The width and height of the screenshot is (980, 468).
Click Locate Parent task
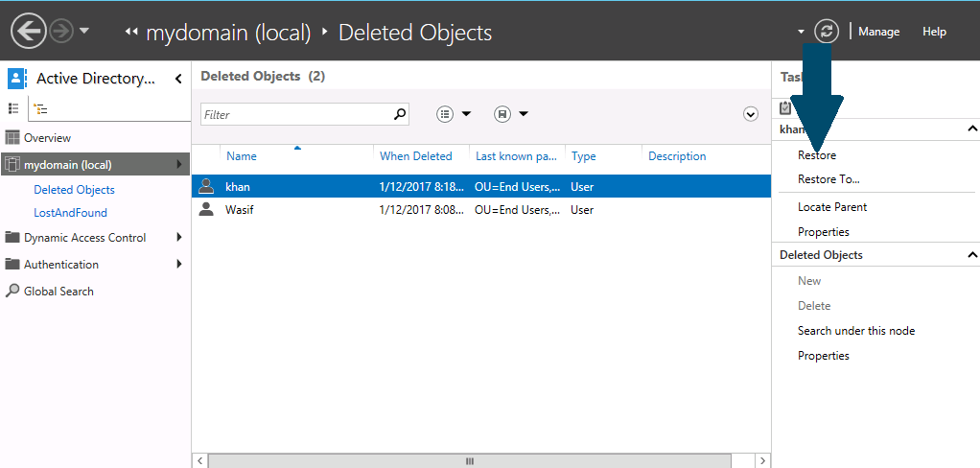[832, 207]
